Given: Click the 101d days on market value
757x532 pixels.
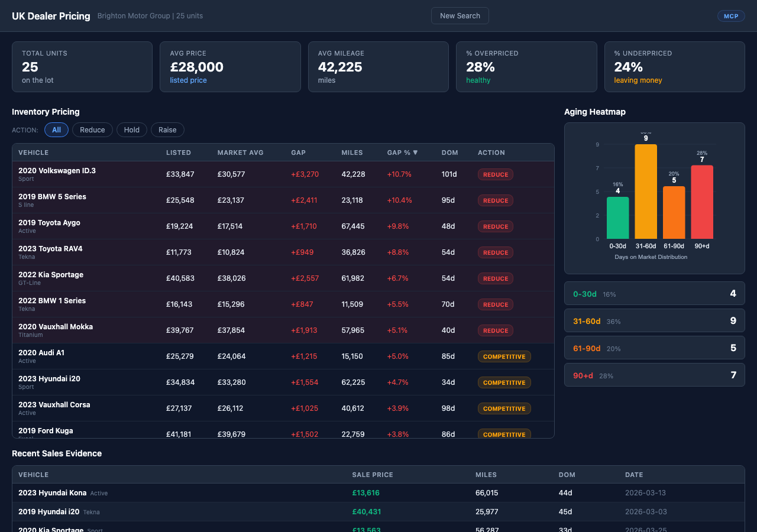Looking at the screenshot, I should tap(449, 174).
